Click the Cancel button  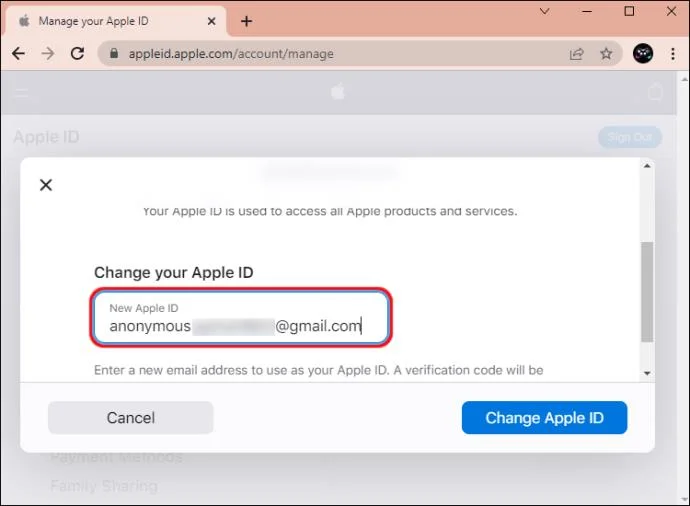coord(131,418)
